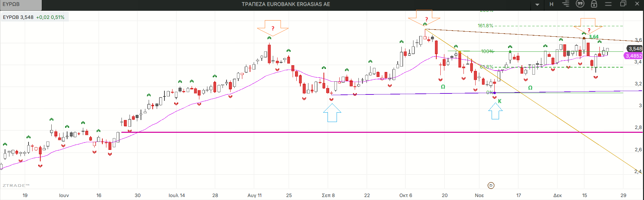The width and height of the screenshot is (644, 200).
Task: Click the H timeframe button
Action: [x=551, y=4]
